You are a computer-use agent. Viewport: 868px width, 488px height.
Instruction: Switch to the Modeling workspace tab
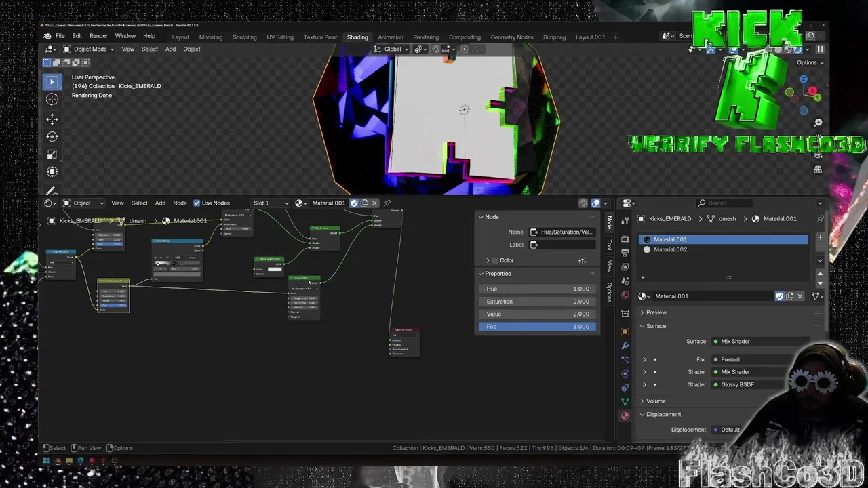211,37
